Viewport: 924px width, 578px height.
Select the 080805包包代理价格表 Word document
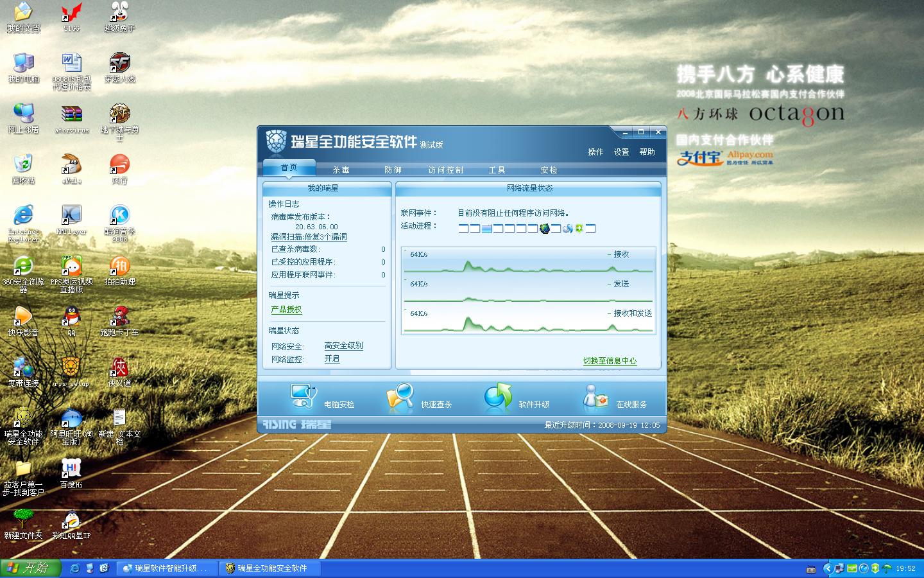(x=72, y=71)
